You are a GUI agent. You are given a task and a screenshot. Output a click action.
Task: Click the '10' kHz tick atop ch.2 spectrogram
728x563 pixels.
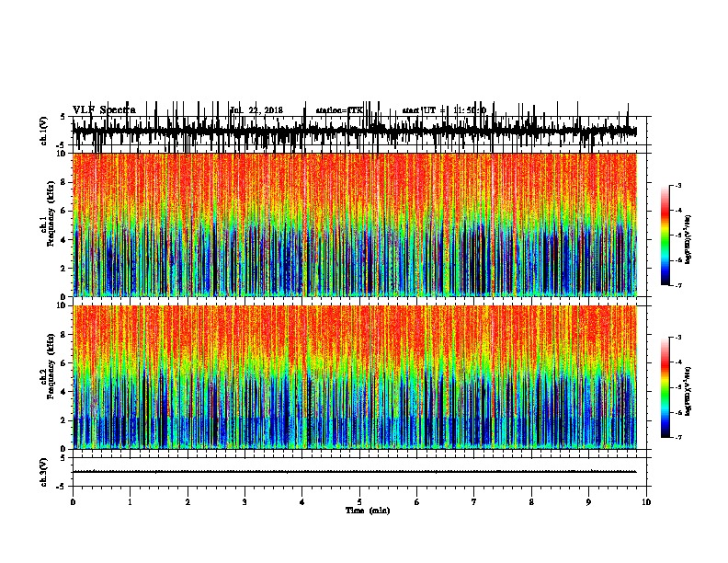(x=63, y=305)
